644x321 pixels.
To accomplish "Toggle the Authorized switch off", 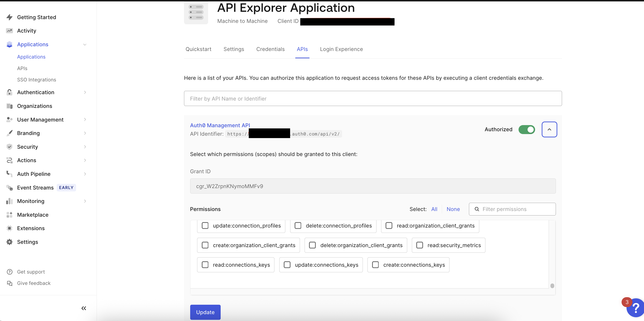I will pyautogui.click(x=527, y=129).
